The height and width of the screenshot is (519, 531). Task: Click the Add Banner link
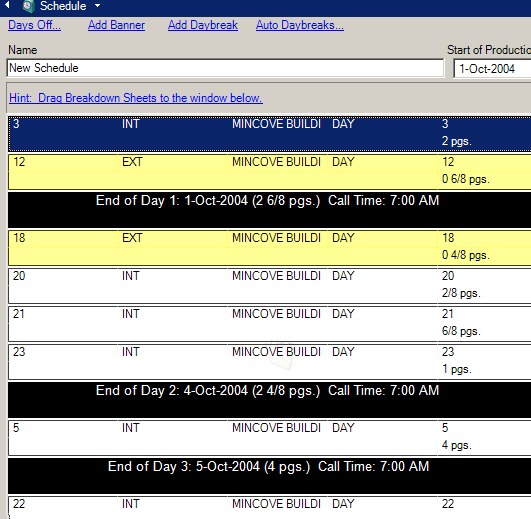[116, 25]
